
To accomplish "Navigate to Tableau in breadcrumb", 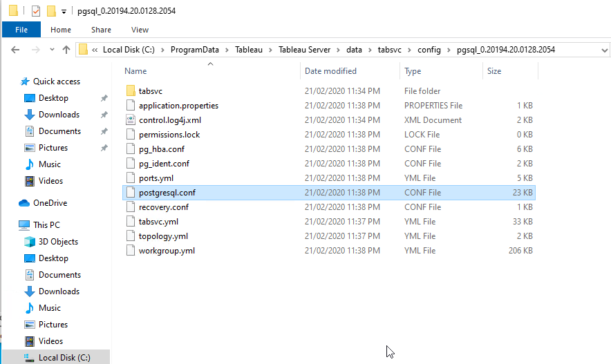I will 249,50.
